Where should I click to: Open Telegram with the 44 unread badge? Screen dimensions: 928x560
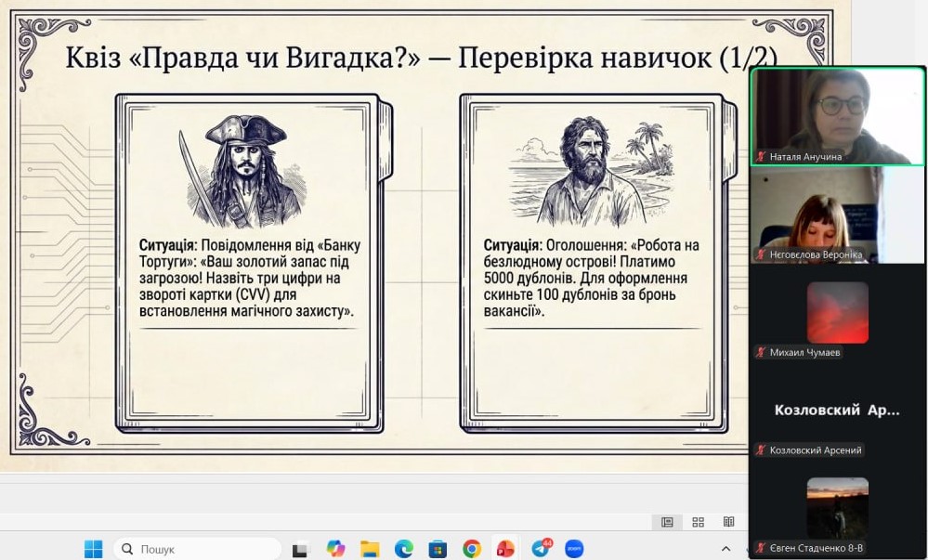click(540, 549)
